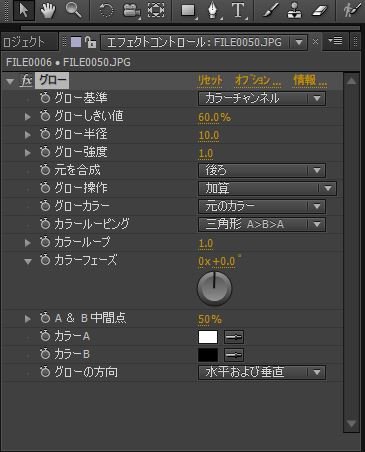Open the グロー基準 カラーチャンネル dropdown

tap(262, 98)
